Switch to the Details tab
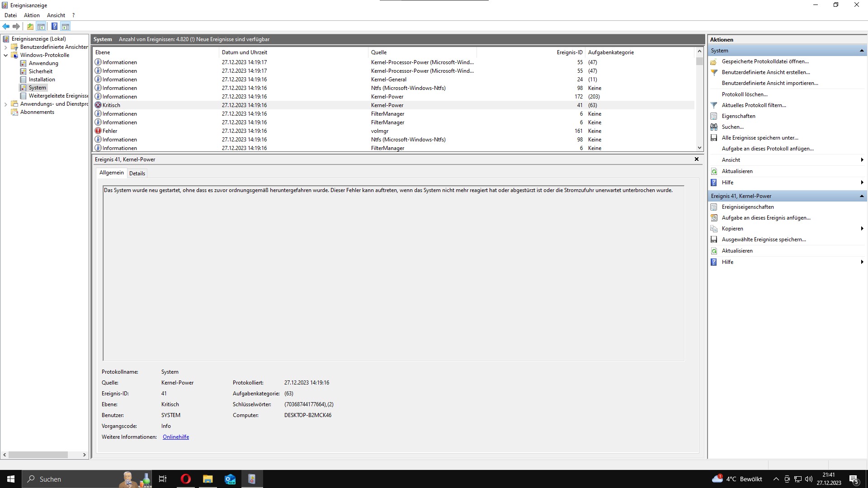 (137, 174)
